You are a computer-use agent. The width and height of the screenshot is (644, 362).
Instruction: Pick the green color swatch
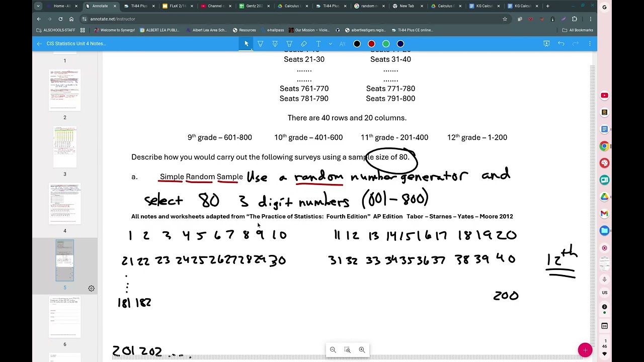tap(386, 44)
